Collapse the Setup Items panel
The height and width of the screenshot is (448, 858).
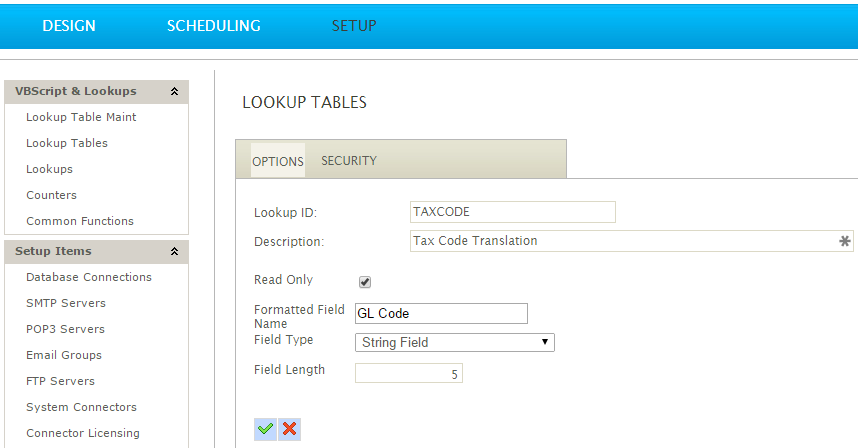click(x=174, y=251)
